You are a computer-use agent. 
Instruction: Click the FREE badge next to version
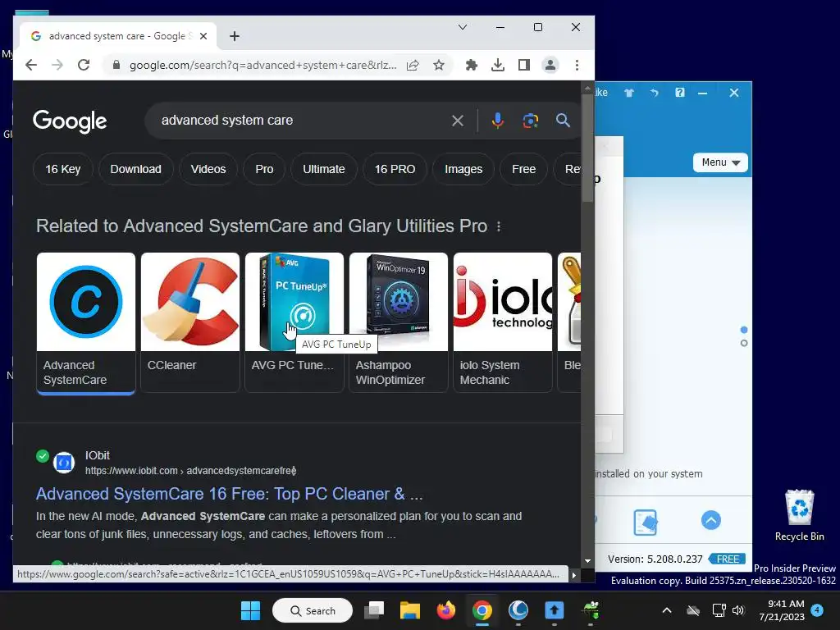pos(727,559)
